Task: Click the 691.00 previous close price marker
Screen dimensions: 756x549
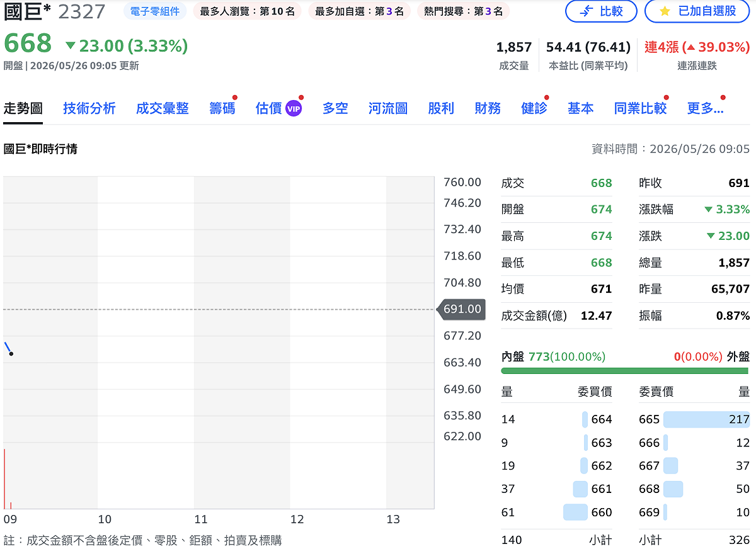Action: click(x=462, y=309)
